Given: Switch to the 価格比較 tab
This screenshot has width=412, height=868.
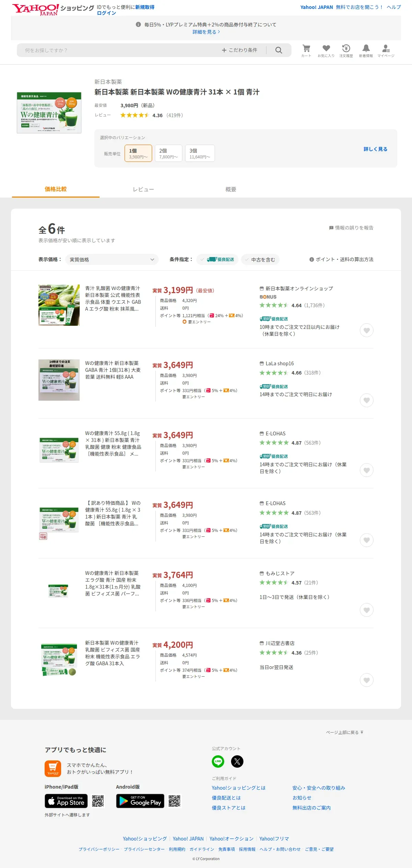Looking at the screenshot, I should (56, 189).
